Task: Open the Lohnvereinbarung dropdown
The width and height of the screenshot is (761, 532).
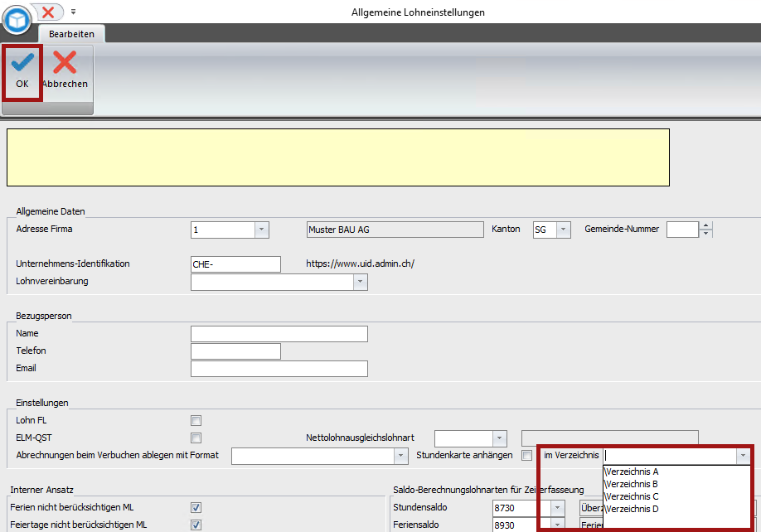Action: coord(360,282)
